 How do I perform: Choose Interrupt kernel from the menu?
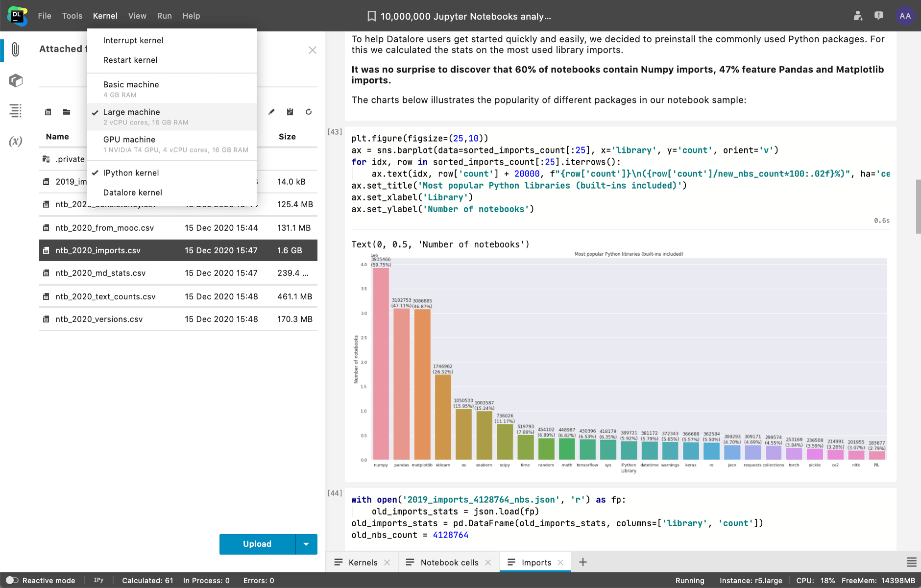coord(172,40)
